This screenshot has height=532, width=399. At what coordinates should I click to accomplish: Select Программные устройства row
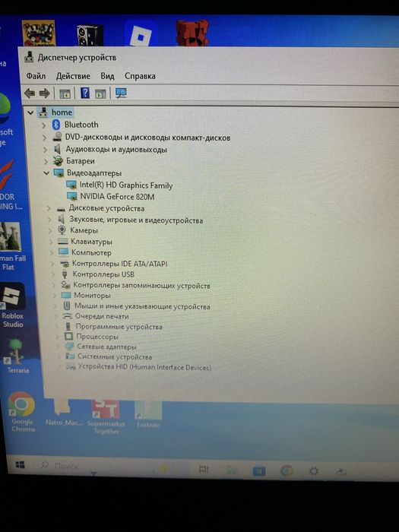(119, 327)
